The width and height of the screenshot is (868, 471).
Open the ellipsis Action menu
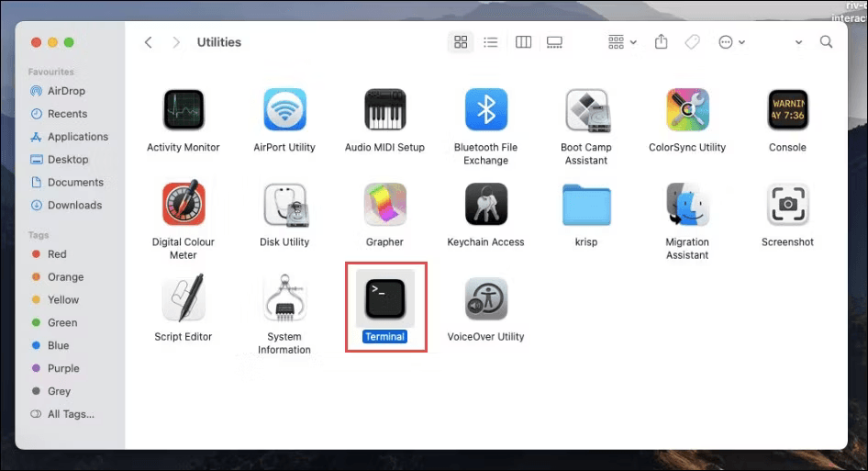click(x=731, y=42)
